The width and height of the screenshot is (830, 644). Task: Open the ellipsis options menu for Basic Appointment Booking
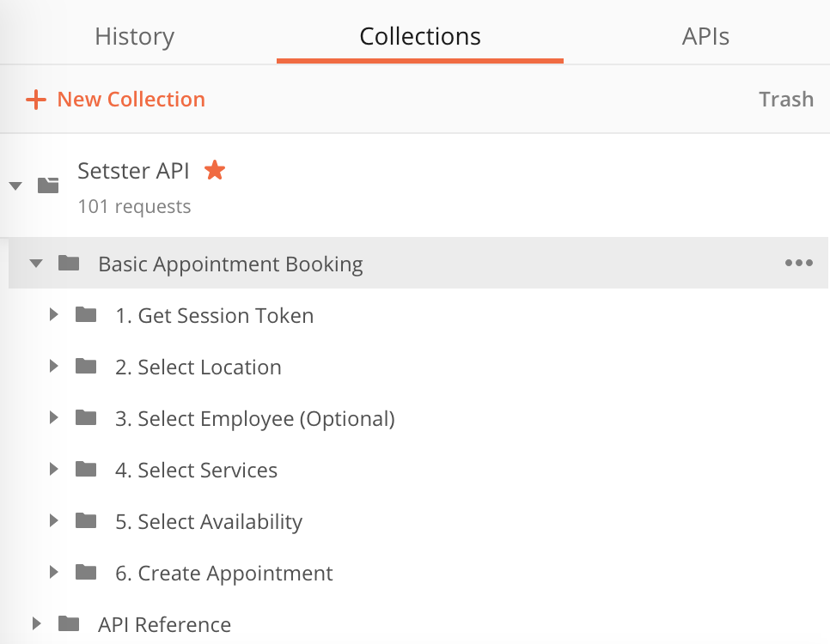tap(799, 263)
